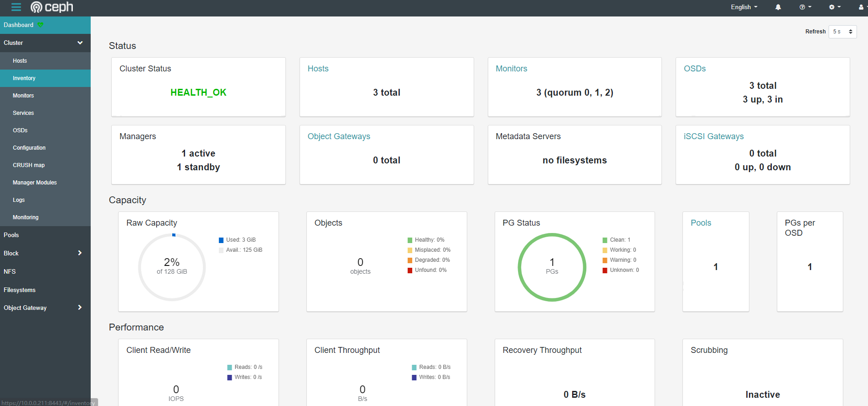868x406 pixels.
Task: Click the green Healthy legend swatch
Action: click(x=410, y=240)
